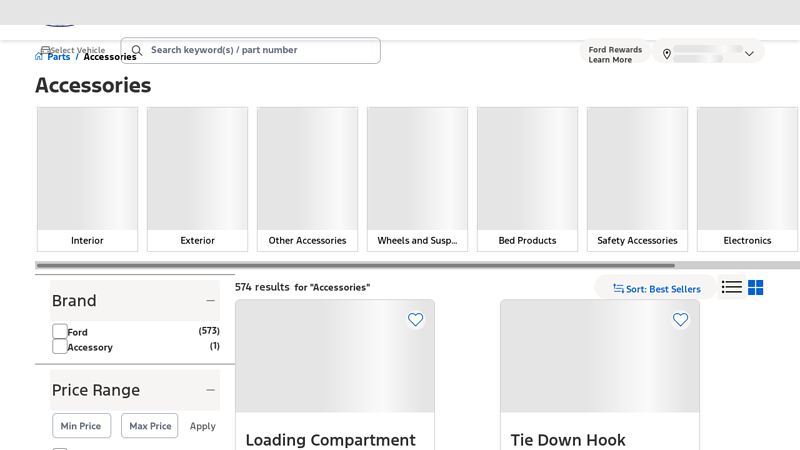Click the Min Price input field
The width and height of the screenshot is (800, 450).
click(x=81, y=426)
